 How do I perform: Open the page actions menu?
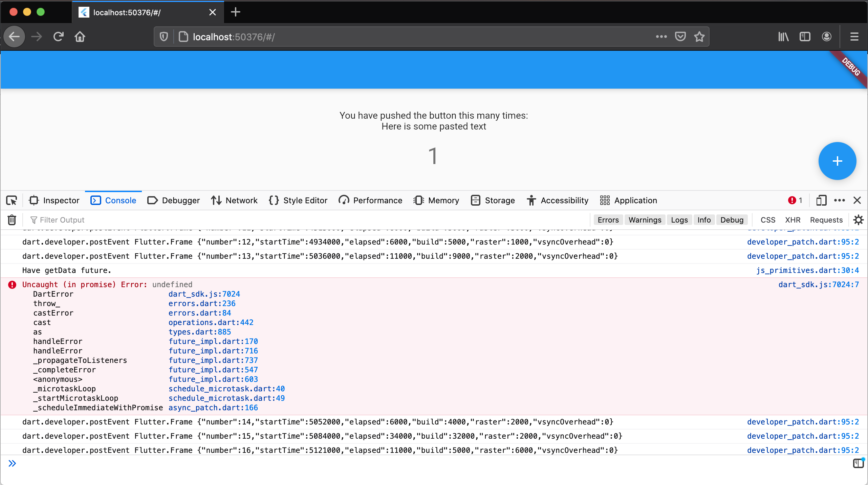[660, 37]
